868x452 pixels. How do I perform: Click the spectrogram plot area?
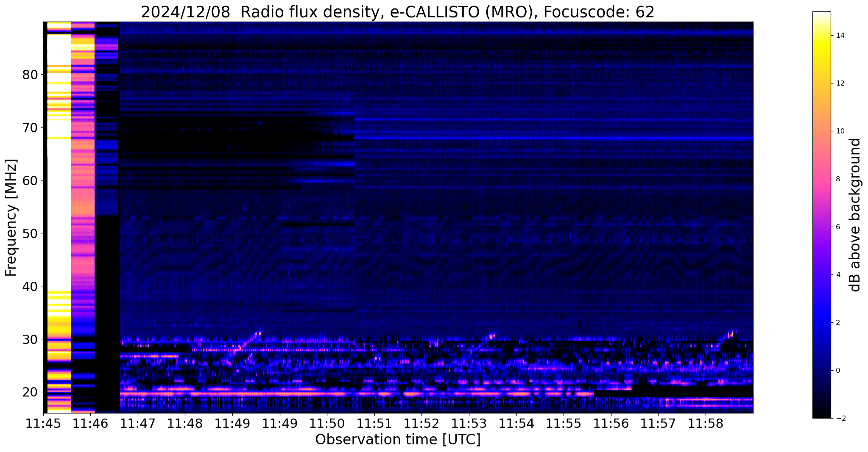[398, 217]
